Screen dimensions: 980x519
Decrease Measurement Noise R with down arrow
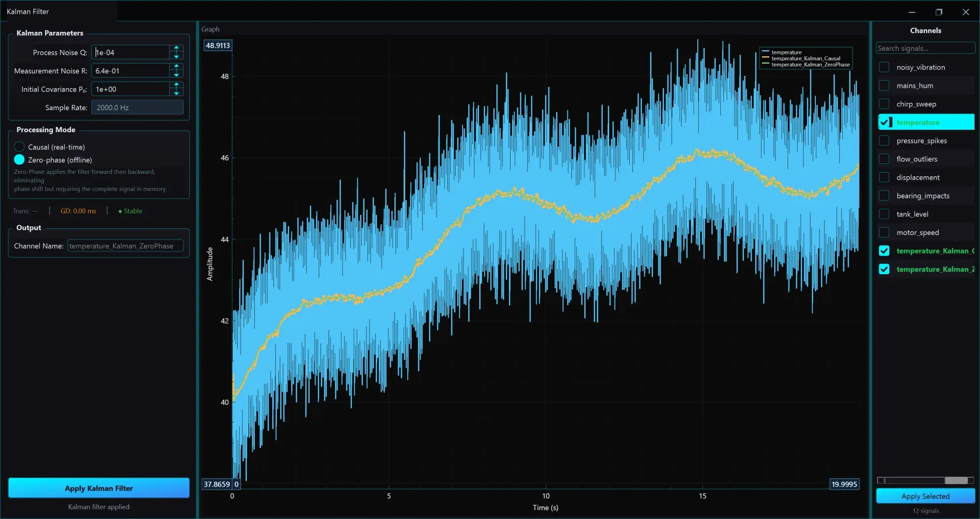tap(176, 74)
